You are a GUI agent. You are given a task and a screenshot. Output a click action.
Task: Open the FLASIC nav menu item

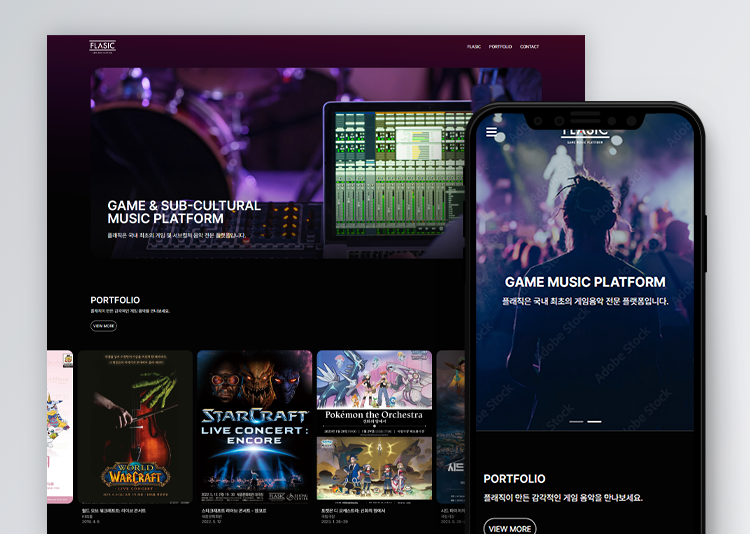coord(474,47)
